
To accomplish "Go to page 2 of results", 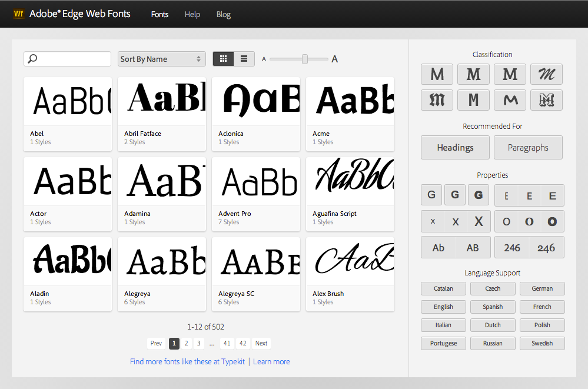I will (187, 343).
